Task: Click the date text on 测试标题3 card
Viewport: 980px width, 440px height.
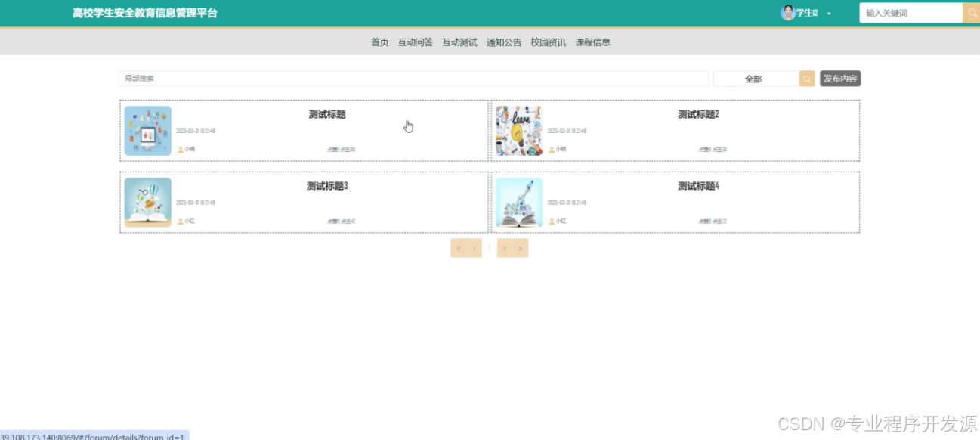Action: tap(196, 203)
